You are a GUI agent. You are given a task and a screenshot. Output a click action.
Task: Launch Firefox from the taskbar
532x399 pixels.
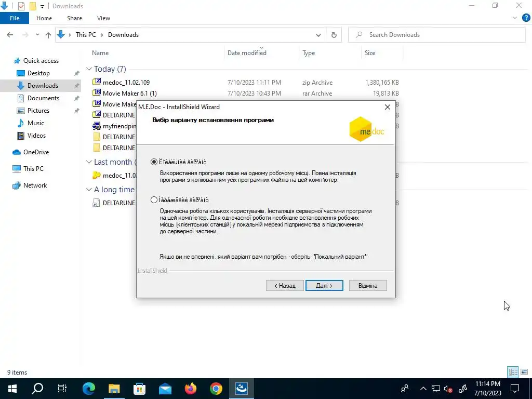pyautogui.click(x=191, y=389)
